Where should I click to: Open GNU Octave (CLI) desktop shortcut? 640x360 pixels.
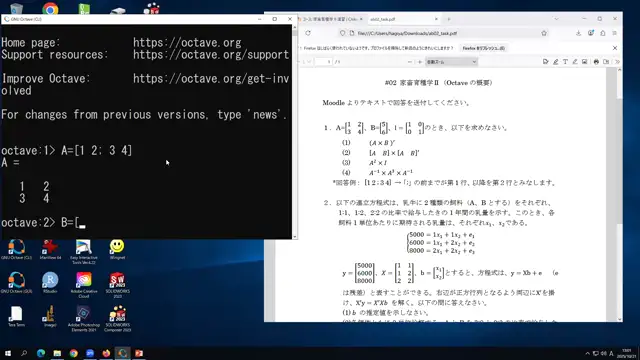pyautogui.click(x=16, y=250)
